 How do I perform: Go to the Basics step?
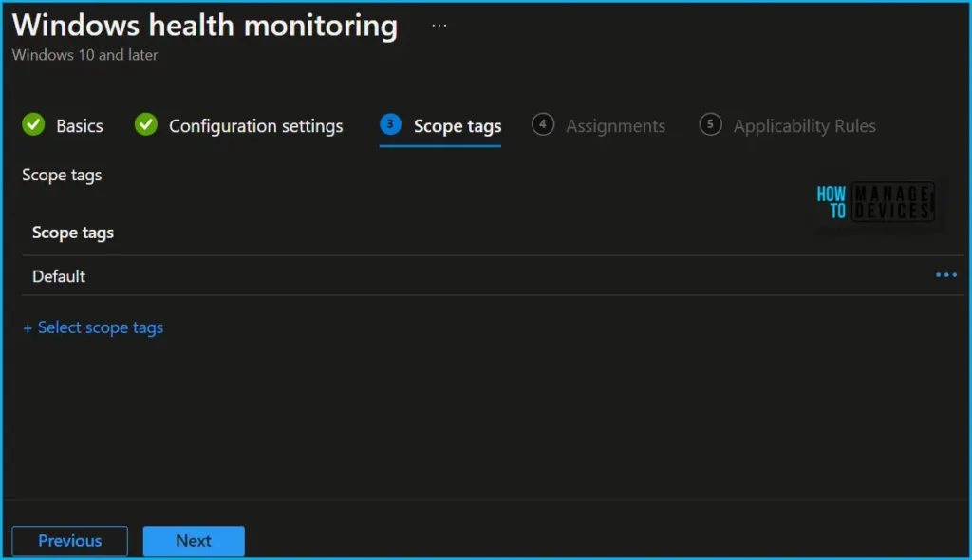63,125
